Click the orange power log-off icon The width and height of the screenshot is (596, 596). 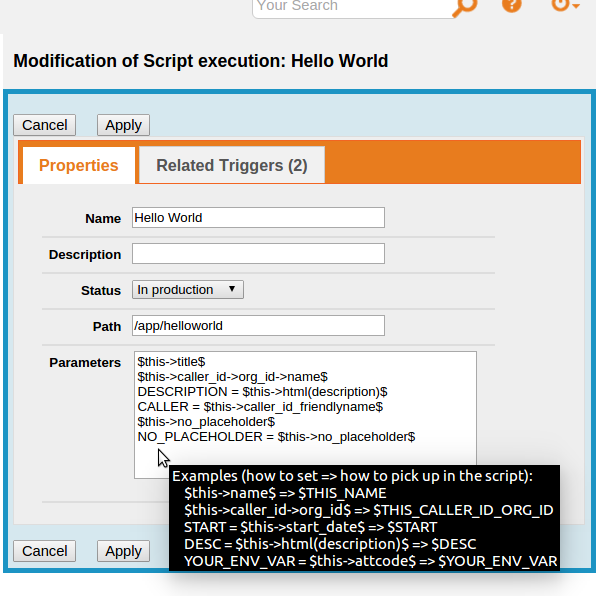coord(560,5)
